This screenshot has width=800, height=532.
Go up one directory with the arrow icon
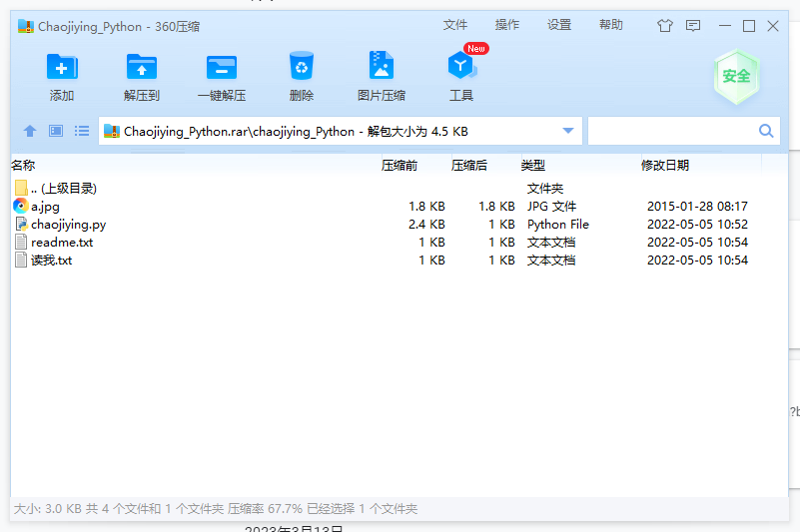tap(30, 131)
